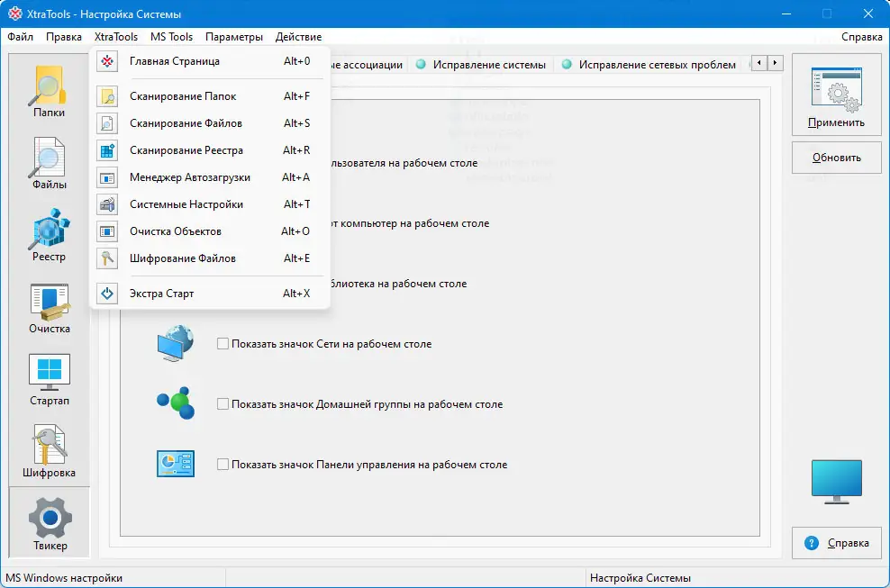Click the Шифрование Файлов key icon

coord(107,258)
